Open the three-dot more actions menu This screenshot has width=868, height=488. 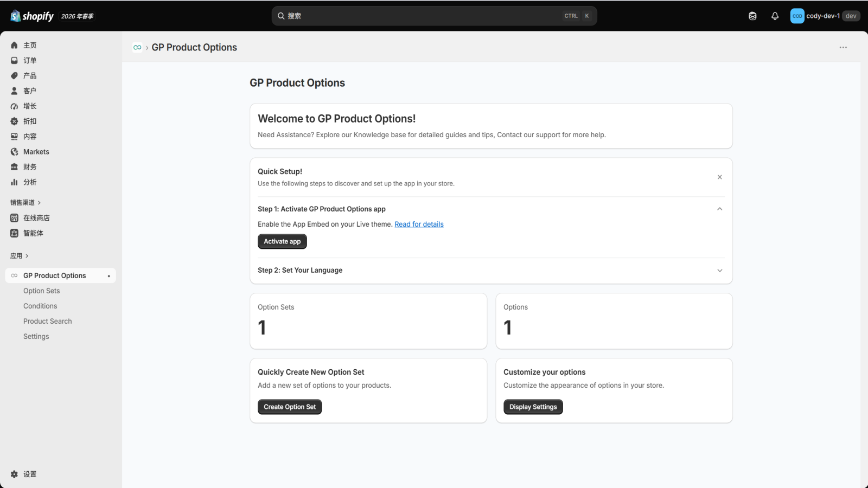[x=843, y=48]
